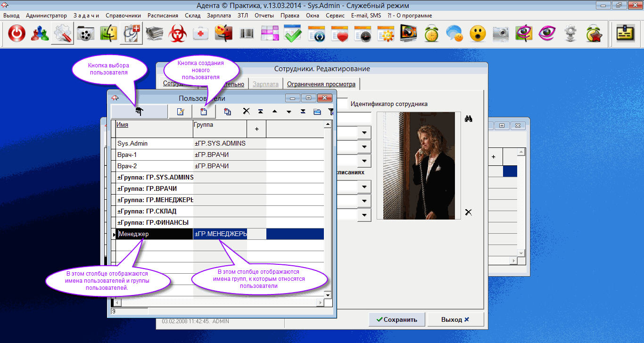Click the create new user button
The height and width of the screenshot is (343, 644).
click(204, 112)
